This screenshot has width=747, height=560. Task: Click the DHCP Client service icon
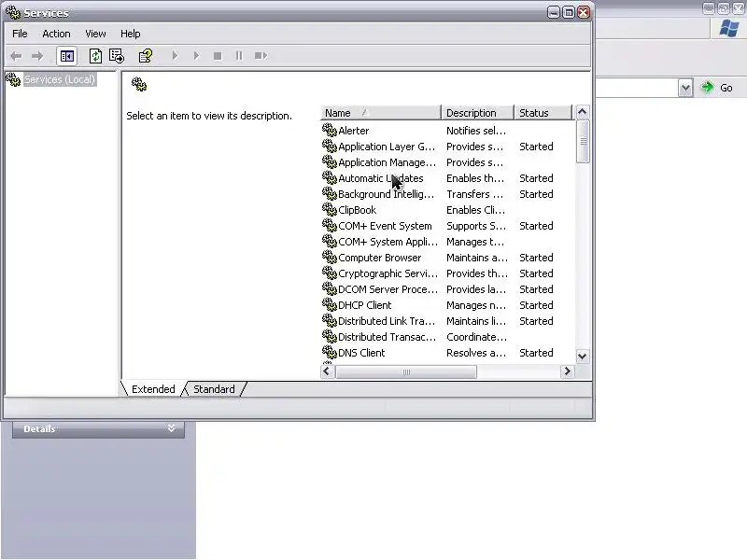pos(330,305)
